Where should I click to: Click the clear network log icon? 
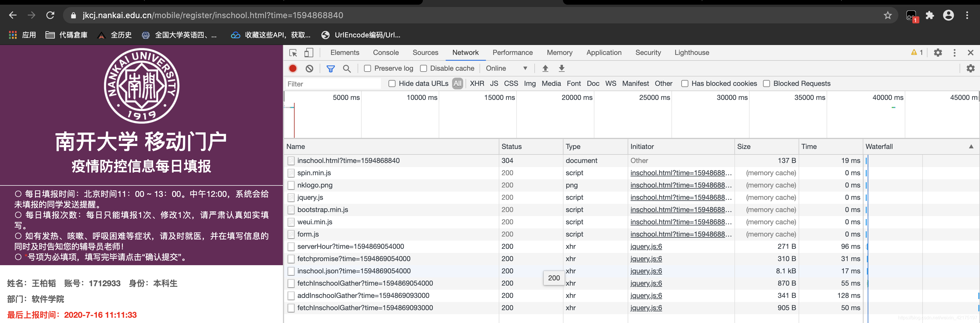click(x=309, y=68)
